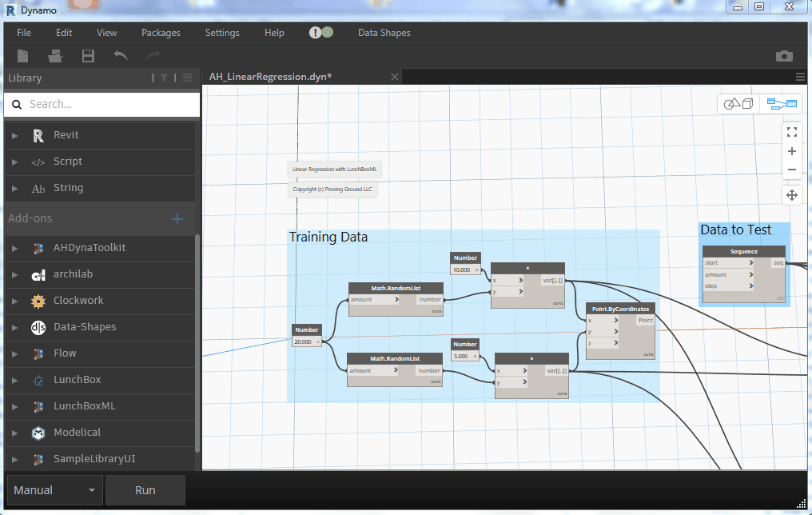
Task: Zoom in on the canvas
Action: 792,151
